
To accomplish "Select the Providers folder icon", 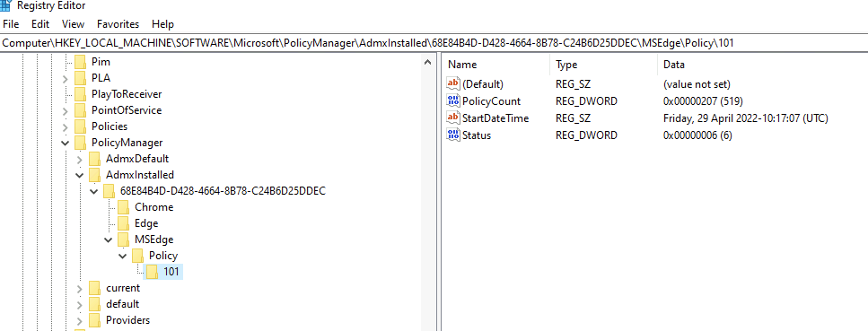I will click(x=95, y=320).
